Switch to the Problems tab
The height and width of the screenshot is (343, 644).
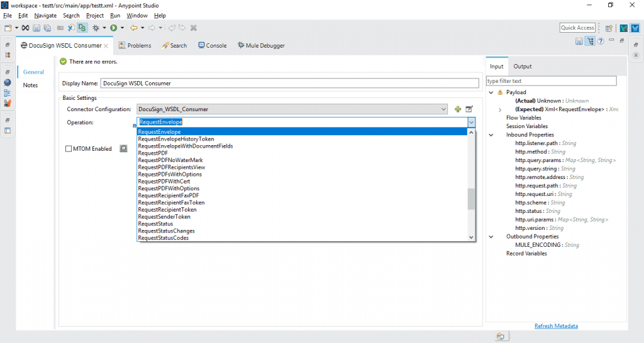click(x=135, y=45)
